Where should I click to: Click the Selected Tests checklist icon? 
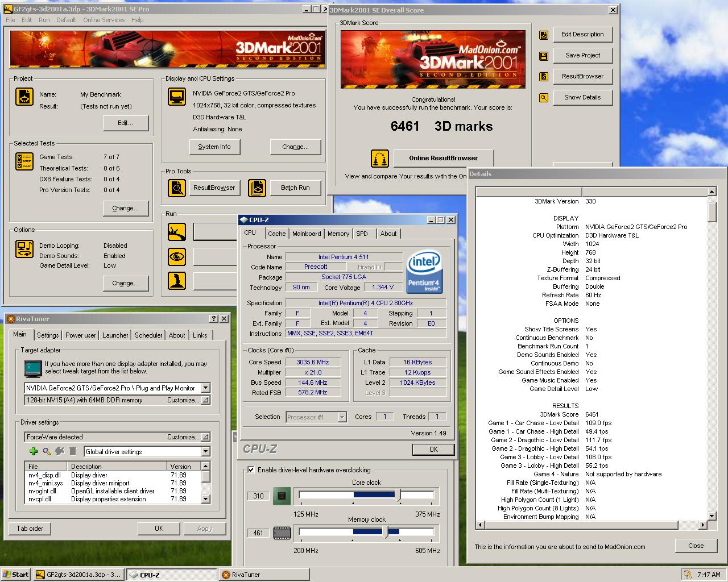pos(24,161)
